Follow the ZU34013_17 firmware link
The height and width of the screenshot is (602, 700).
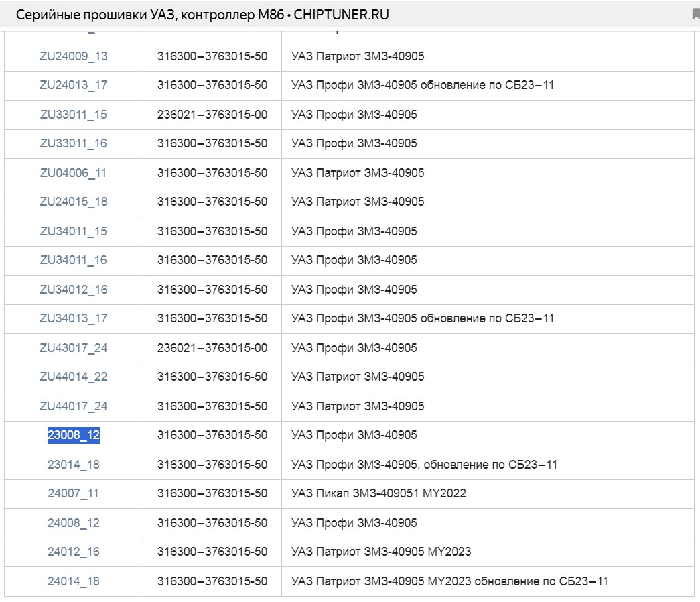coord(73,318)
